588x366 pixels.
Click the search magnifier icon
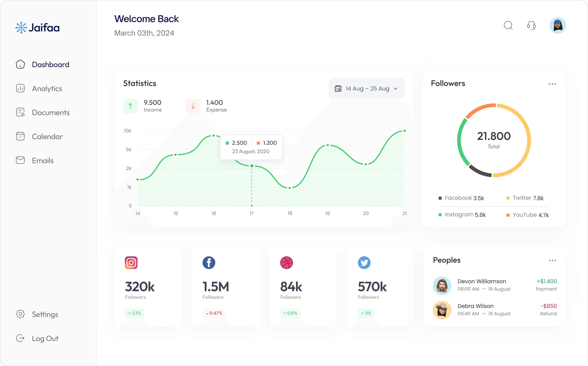[x=508, y=26]
